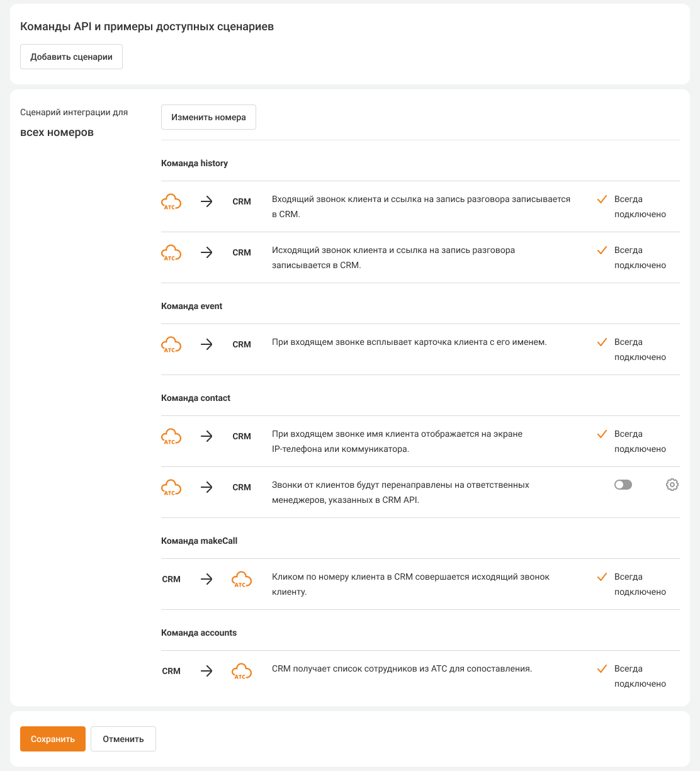The image size is (700, 771).
Task: Click the Команда history section header
Action: click(x=195, y=163)
